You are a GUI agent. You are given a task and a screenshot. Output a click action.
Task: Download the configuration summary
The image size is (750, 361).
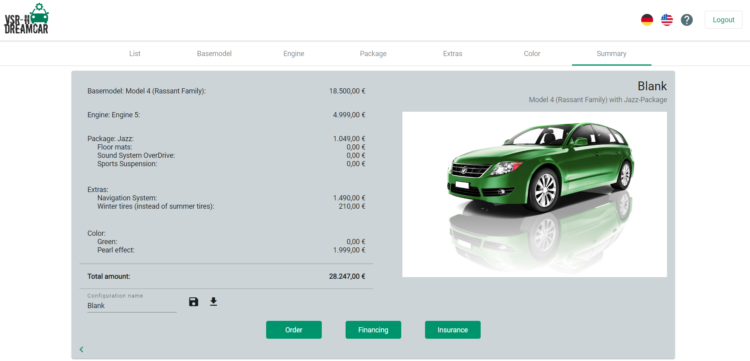[213, 302]
